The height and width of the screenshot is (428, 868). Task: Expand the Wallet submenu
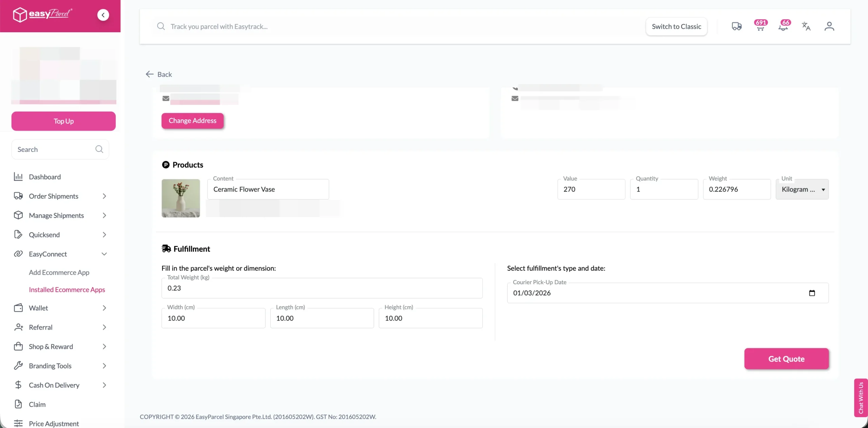(x=104, y=308)
